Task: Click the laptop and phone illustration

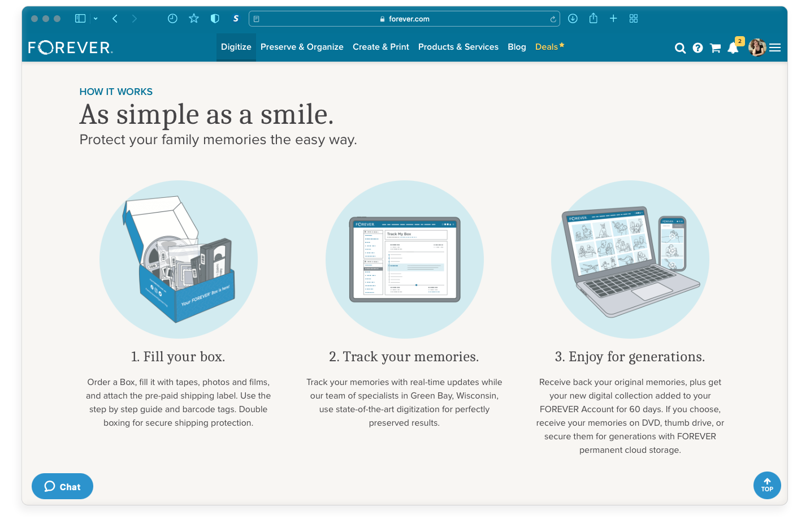Action: point(630,259)
